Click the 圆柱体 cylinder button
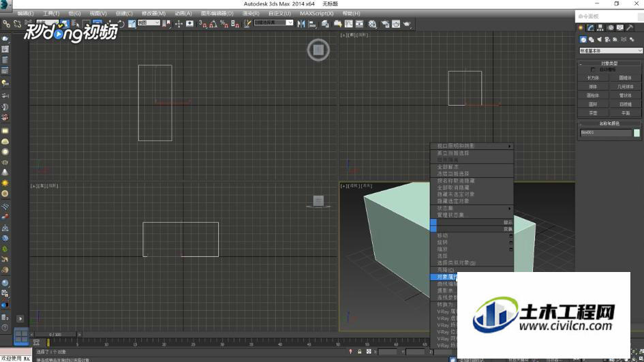This screenshot has height=362, width=644. (x=593, y=95)
